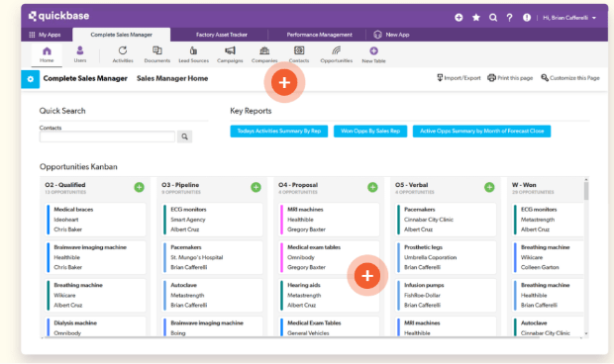Add opportunity to 03 - Pipeline column
The height and width of the screenshot is (364, 614).
coord(256,187)
